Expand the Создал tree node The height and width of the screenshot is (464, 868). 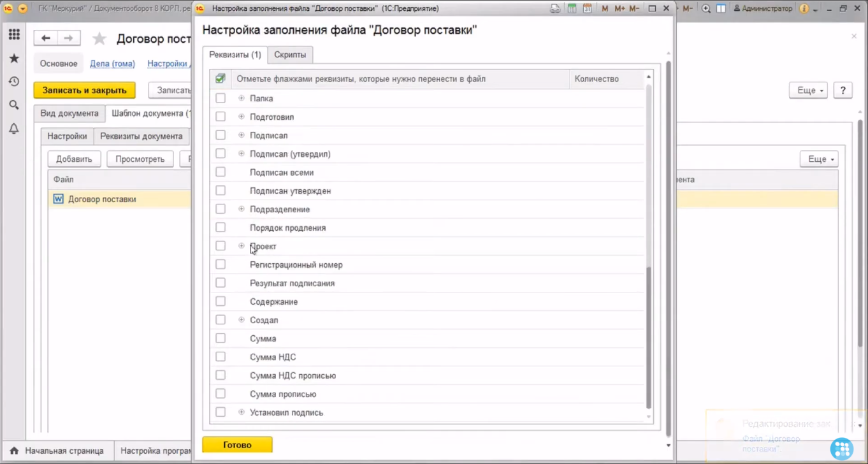tap(242, 320)
